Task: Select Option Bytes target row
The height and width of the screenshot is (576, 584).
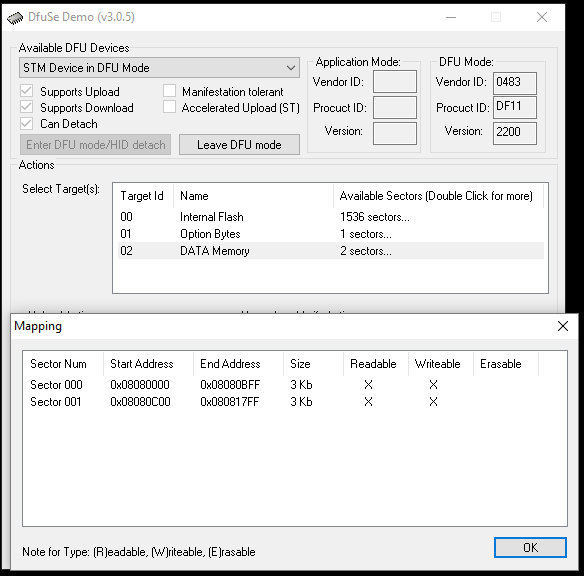Action: coord(331,234)
